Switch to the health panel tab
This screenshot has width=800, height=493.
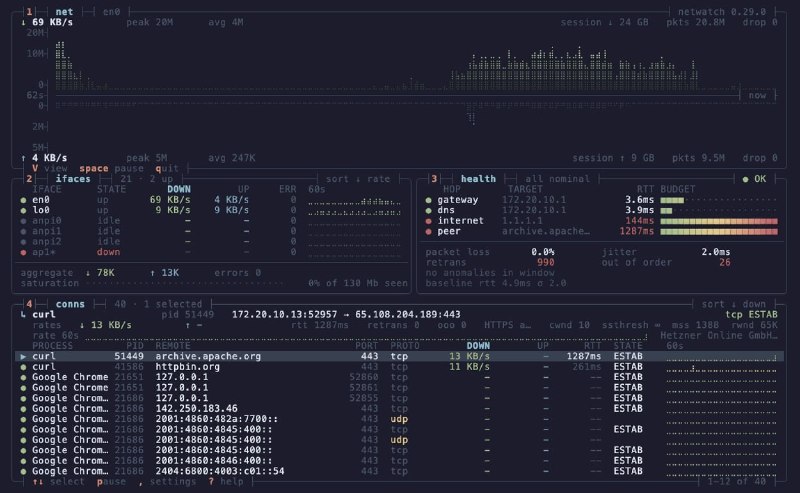478,179
